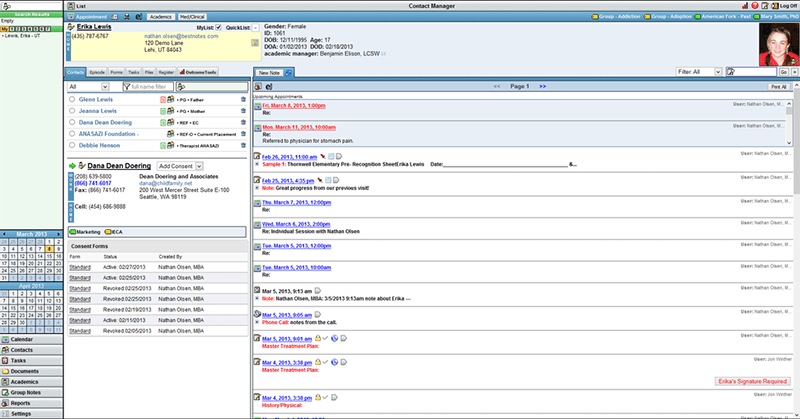The image size is (800, 419).
Task: Click the Print All button
Action: click(x=778, y=87)
